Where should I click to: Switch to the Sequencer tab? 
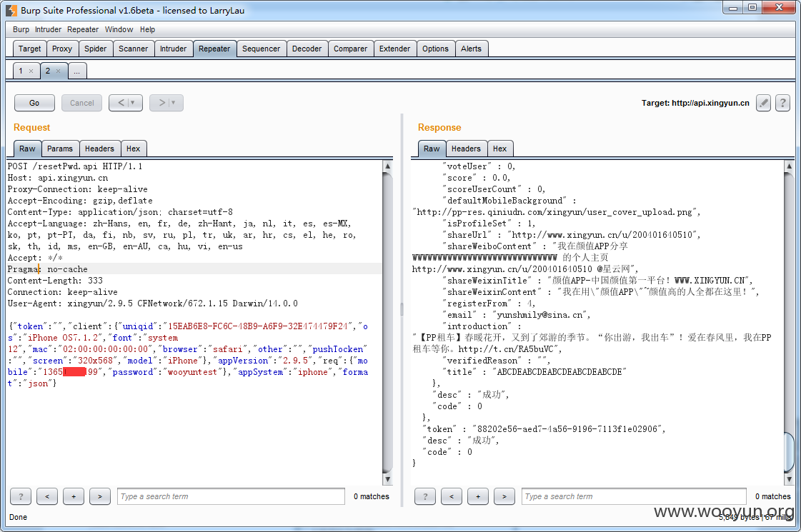point(261,49)
